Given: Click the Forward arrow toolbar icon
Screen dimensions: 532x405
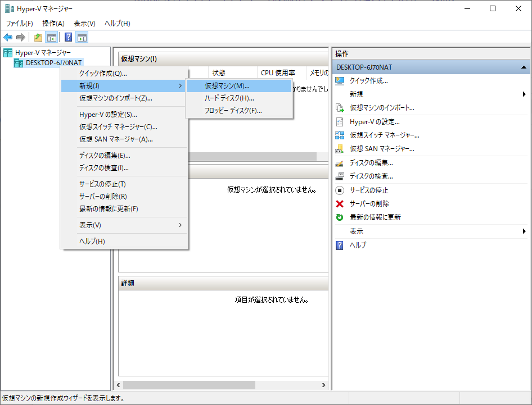Looking at the screenshot, I should (x=21, y=37).
